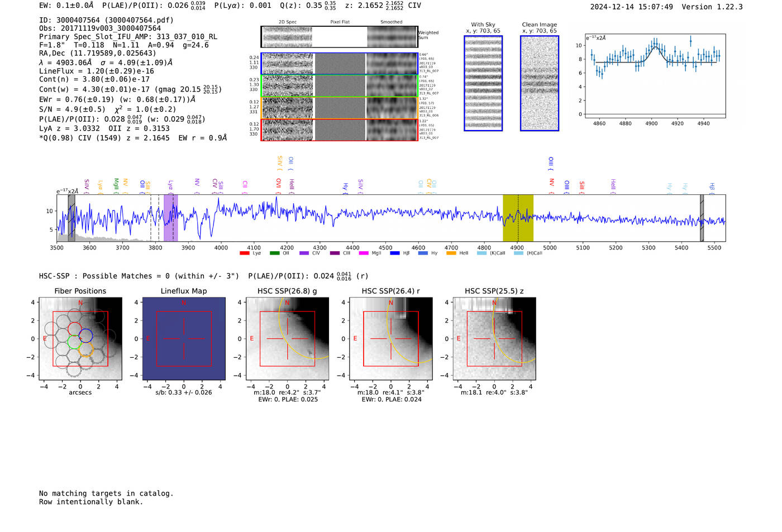
Task: Click the text "ID: 3000407564 (3000407564.pdf)"
Action: (106, 20)
